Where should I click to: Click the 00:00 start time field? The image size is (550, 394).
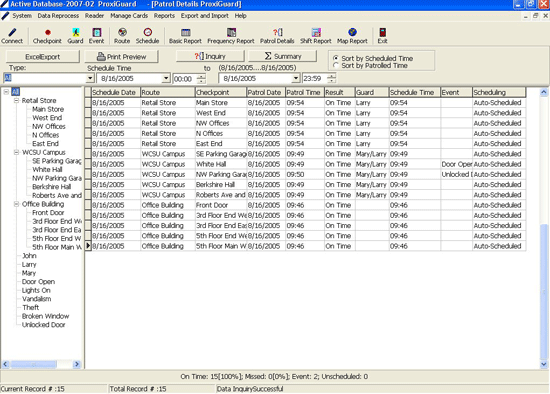185,79
